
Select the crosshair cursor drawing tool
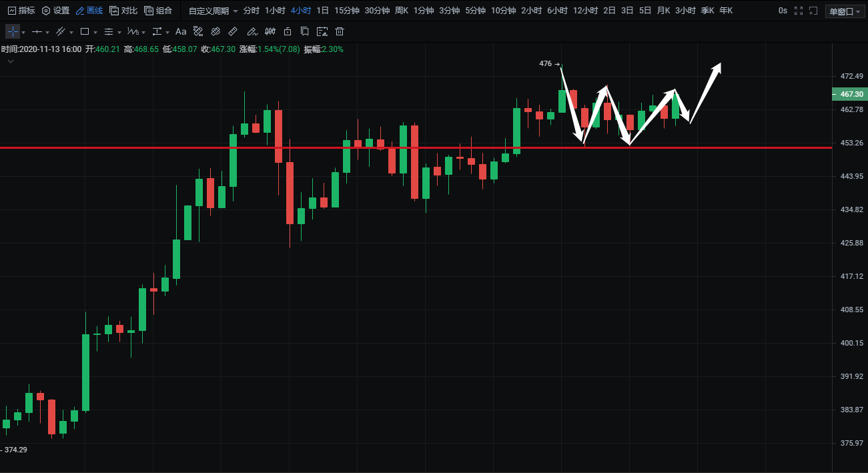13,31
